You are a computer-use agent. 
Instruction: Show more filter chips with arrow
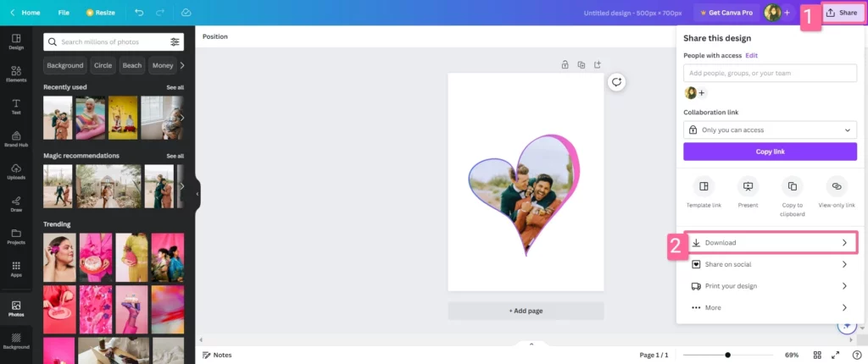point(182,65)
